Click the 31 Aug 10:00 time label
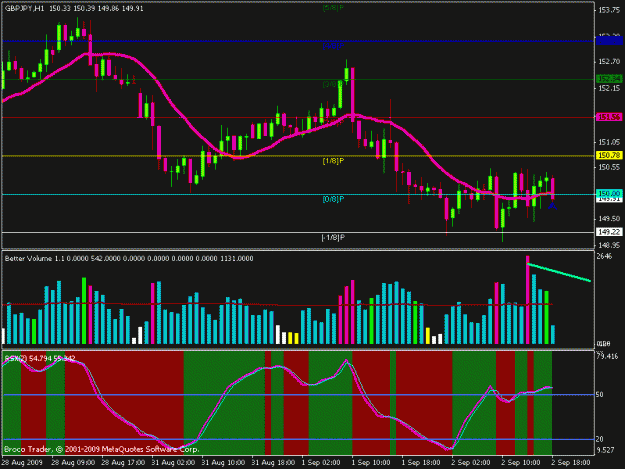This screenshot has width=625, height=469. (223, 463)
